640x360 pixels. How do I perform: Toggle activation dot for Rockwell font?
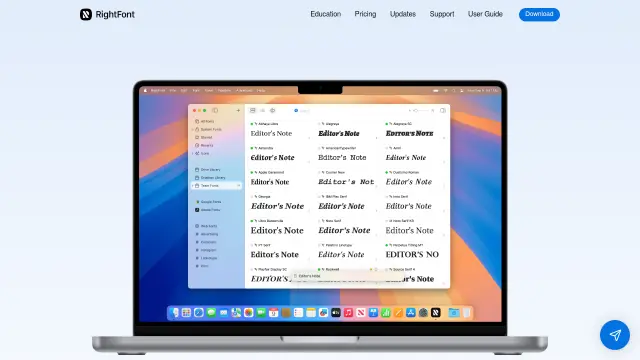(319, 269)
